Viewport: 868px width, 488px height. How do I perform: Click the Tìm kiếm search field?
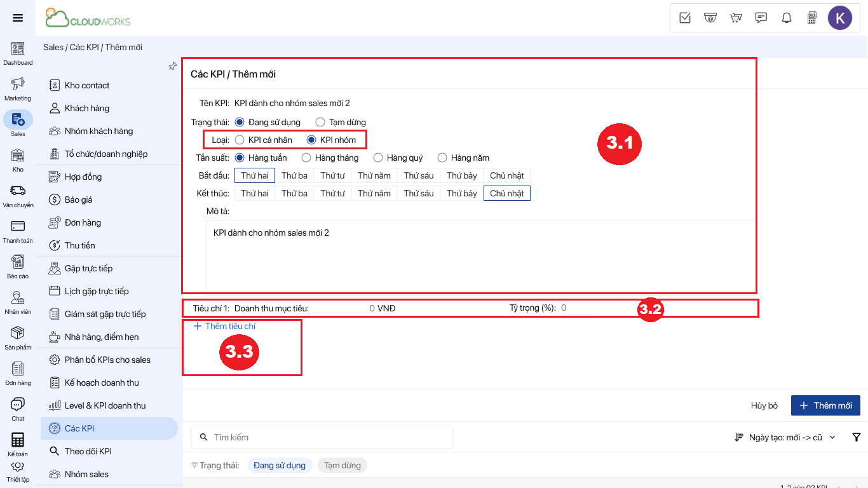coord(322,437)
